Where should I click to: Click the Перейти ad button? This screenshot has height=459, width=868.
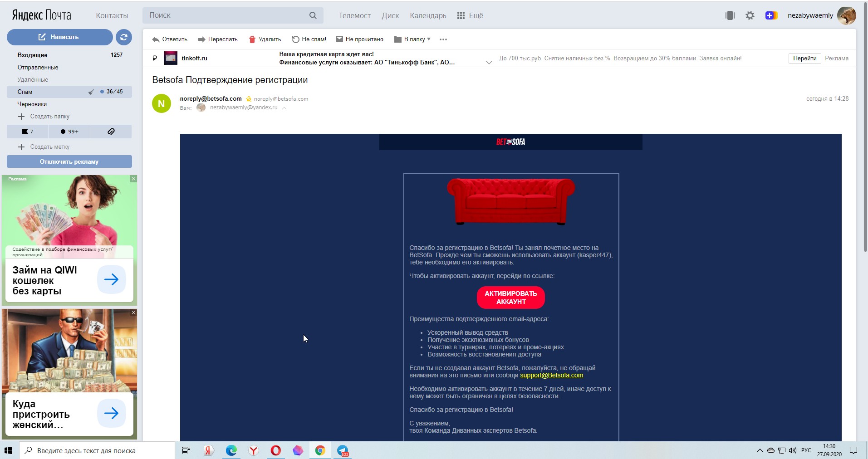(x=804, y=58)
